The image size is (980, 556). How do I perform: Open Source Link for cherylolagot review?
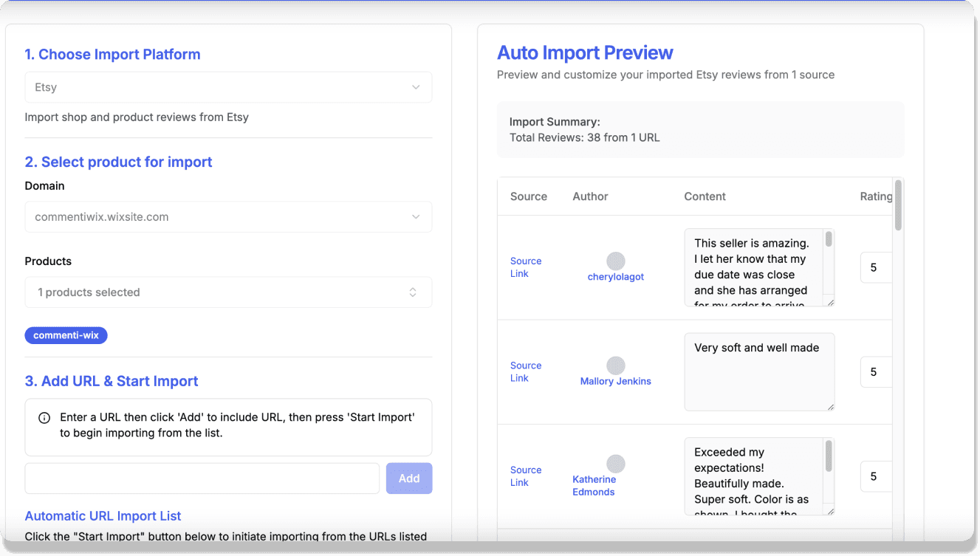[x=525, y=267]
